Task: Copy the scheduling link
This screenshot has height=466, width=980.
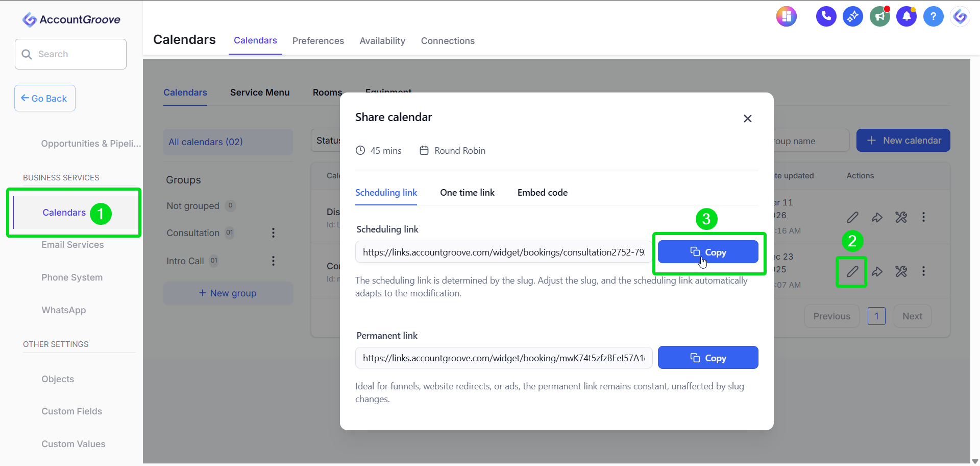Action: point(708,252)
